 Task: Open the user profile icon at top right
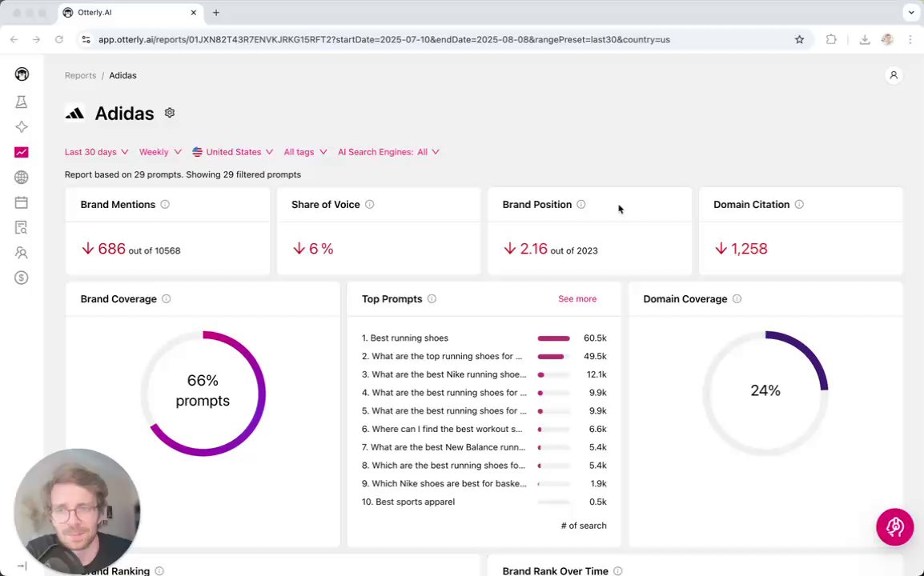click(894, 75)
